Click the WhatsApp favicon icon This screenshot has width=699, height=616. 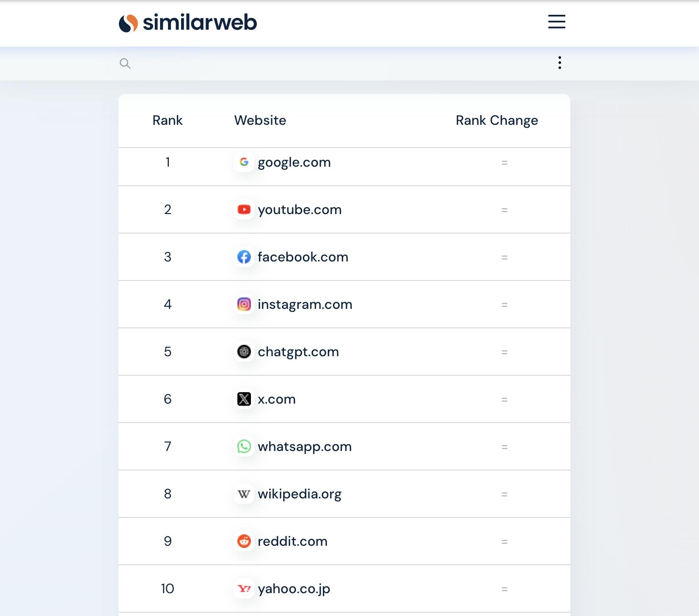pyautogui.click(x=244, y=446)
